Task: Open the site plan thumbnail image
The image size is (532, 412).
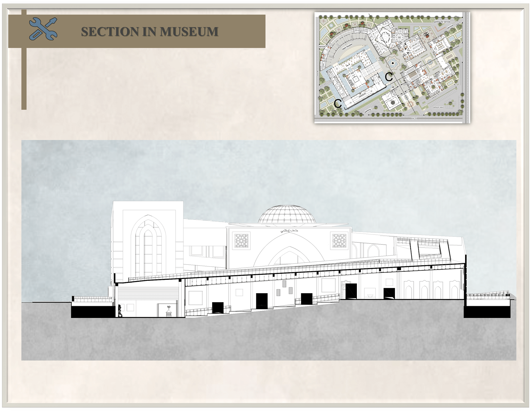Action: (x=392, y=68)
